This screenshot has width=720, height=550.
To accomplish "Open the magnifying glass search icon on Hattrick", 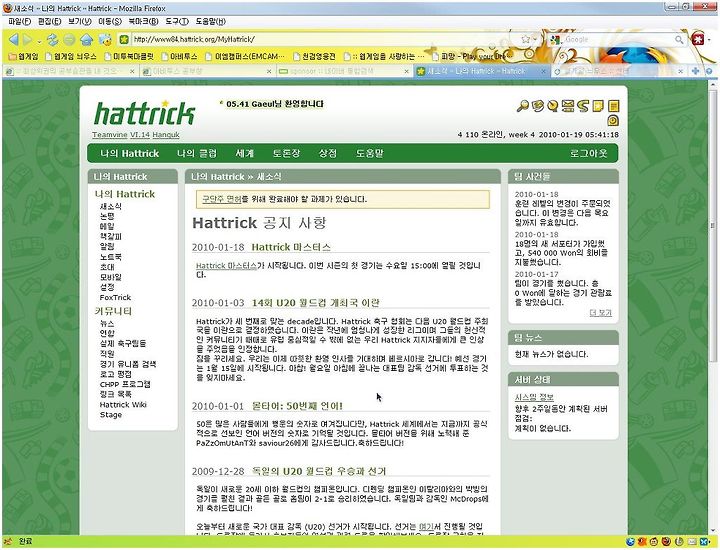I will coord(522,106).
